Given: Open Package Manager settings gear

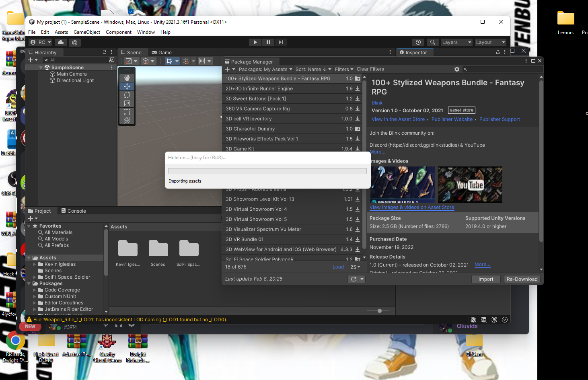Looking at the screenshot, I should 456,69.
